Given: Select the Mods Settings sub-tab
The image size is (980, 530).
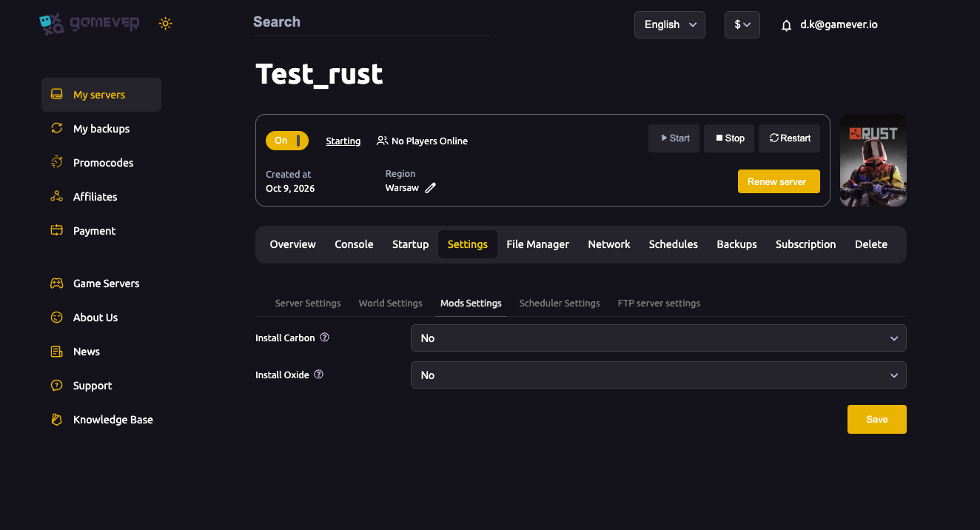Looking at the screenshot, I should tap(471, 303).
